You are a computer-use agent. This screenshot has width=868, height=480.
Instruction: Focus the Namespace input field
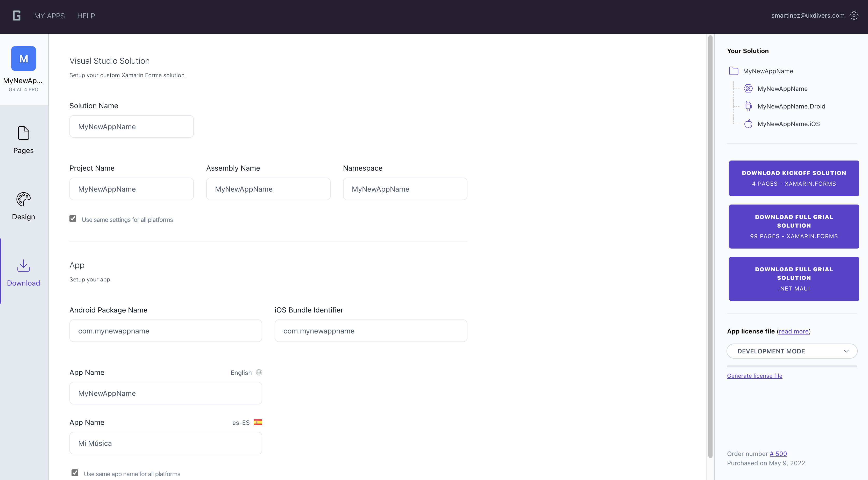[x=405, y=189]
